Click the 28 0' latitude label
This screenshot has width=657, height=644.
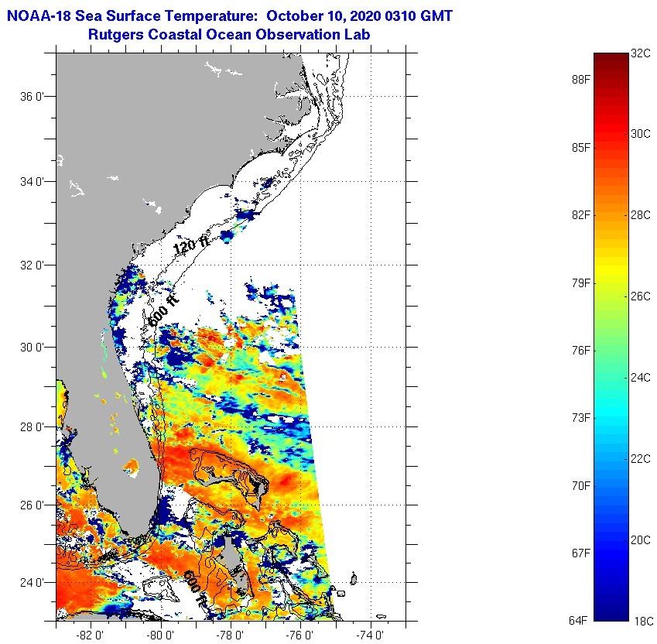[32, 427]
